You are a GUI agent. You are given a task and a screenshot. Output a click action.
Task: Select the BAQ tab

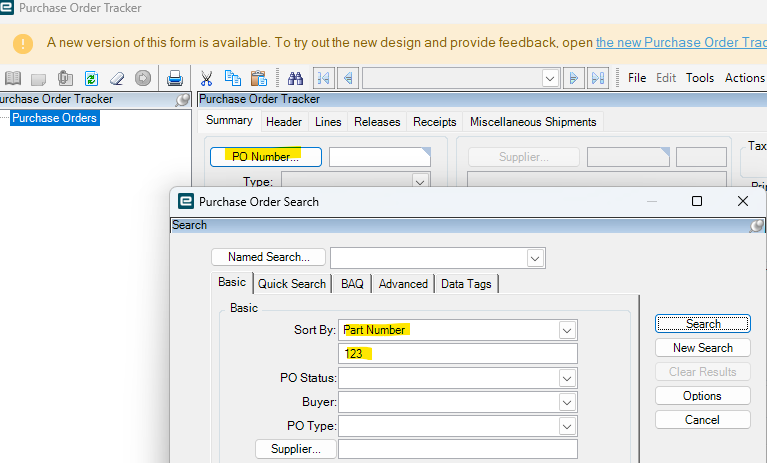point(352,284)
